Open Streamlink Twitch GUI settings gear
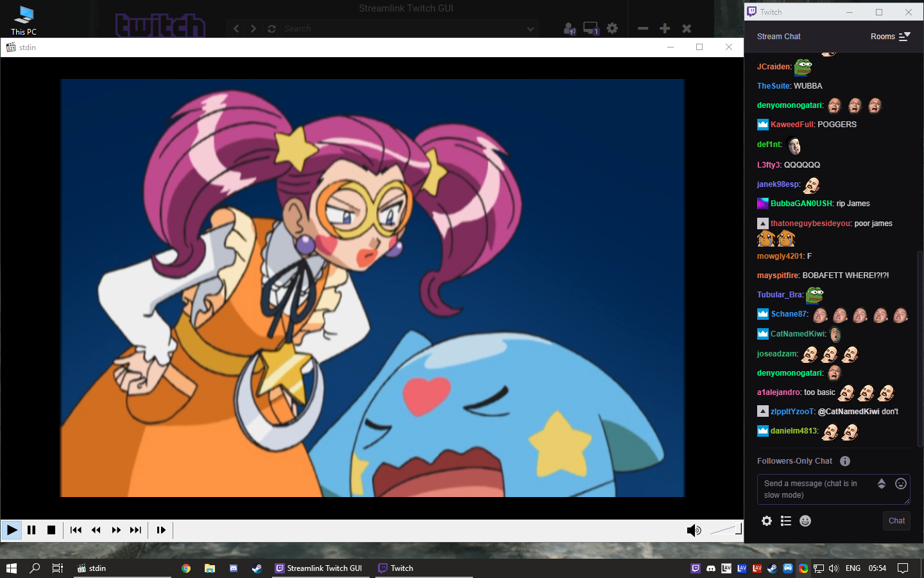924x578 pixels. [612, 28]
